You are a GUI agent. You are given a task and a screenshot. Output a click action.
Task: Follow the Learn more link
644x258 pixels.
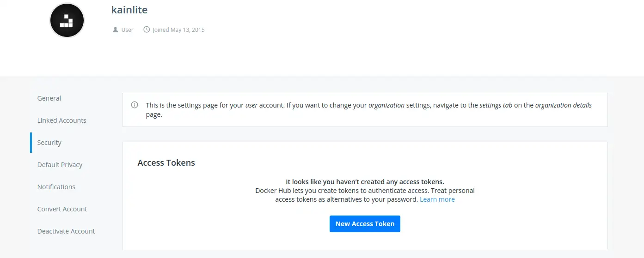(437, 199)
